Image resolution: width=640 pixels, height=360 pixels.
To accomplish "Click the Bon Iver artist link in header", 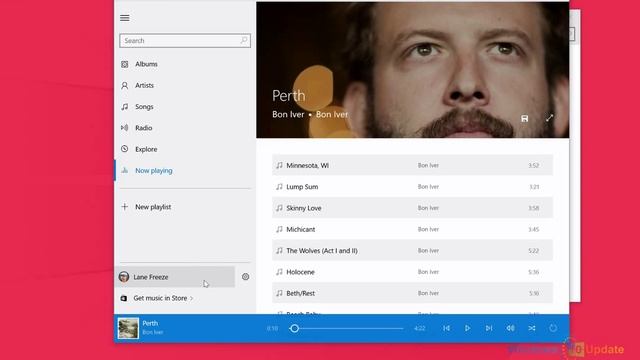I will point(288,115).
